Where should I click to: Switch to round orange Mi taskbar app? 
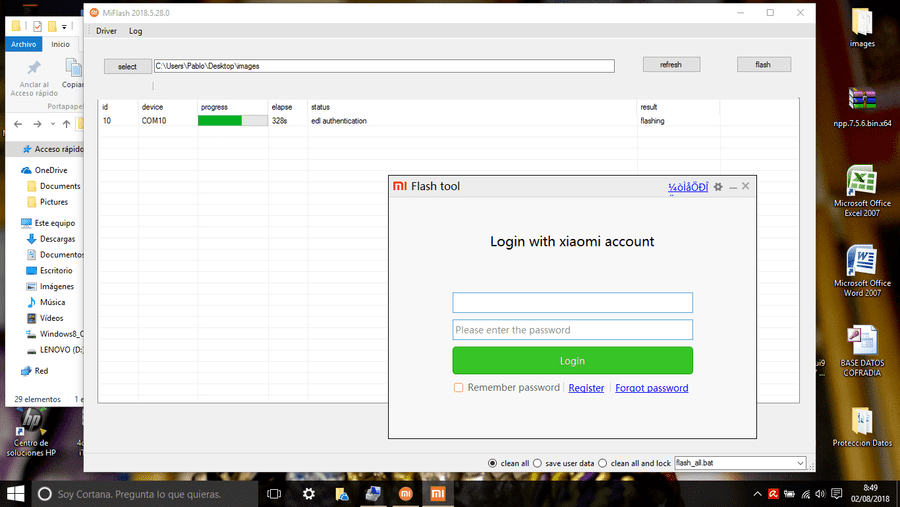point(406,494)
